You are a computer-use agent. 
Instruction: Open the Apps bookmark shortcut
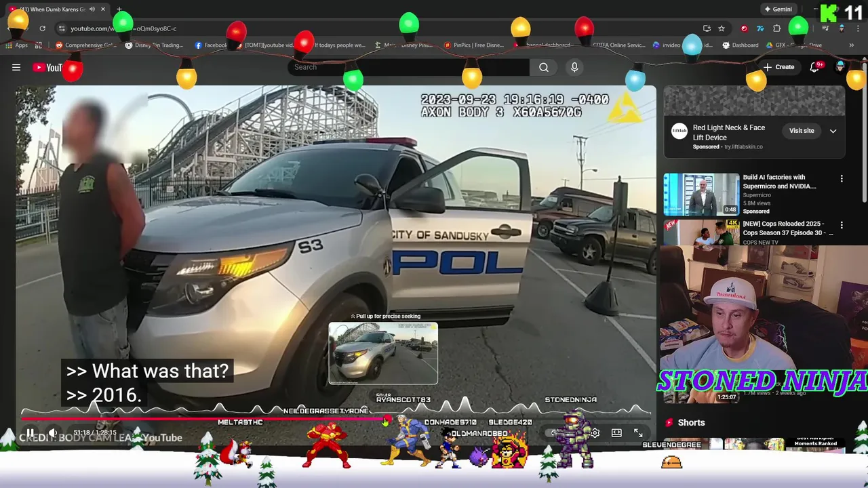pyautogui.click(x=16, y=45)
